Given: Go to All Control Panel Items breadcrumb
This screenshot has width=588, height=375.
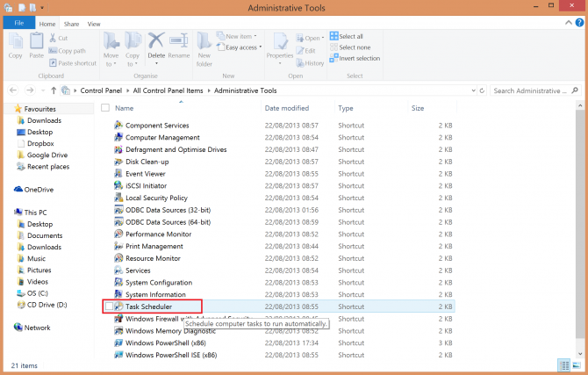Looking at the screenshot, I should [x=168, y=90].
